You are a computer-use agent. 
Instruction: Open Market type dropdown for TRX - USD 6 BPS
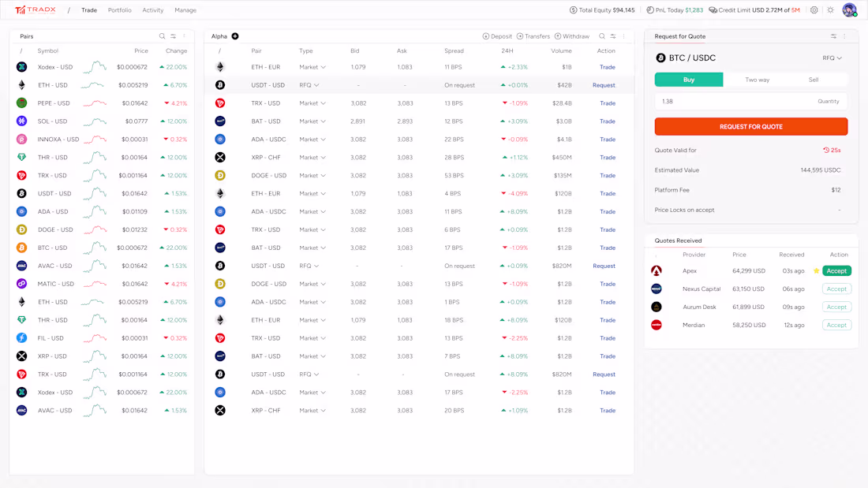click(312, 229)
